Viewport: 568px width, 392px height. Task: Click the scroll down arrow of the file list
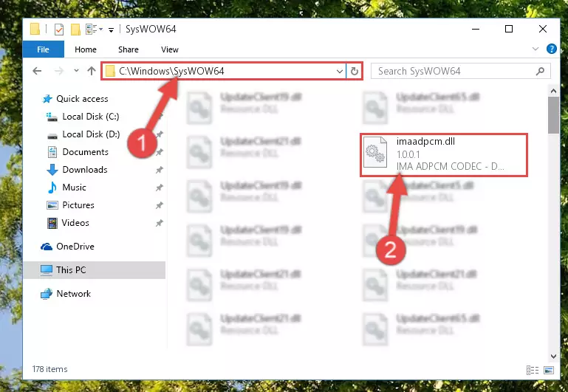tap(553, 356)
